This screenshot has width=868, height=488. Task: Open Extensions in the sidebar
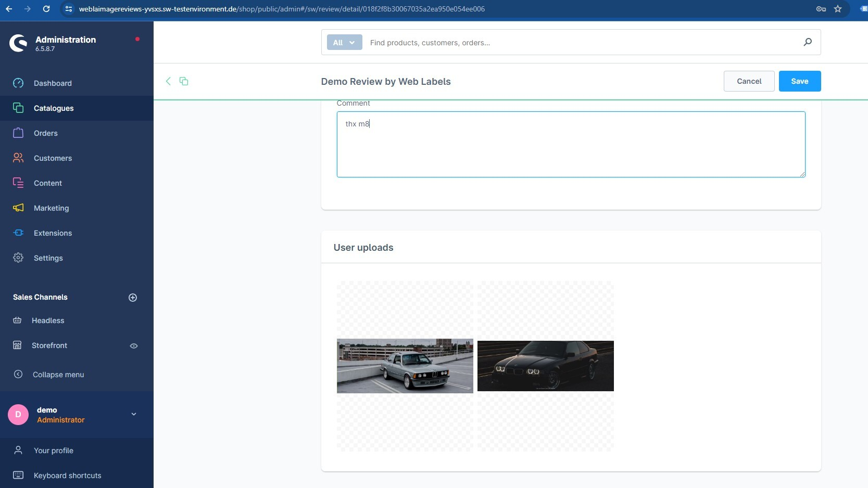pyautogui.click(x=53, y=233)
